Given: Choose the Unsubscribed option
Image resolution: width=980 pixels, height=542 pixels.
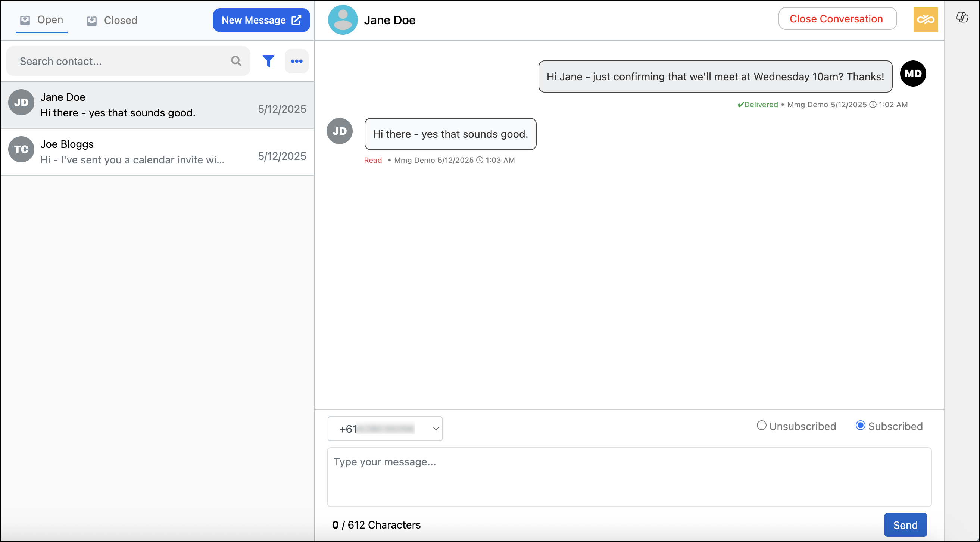Looking at the screenshot, I should pyautogui.click(x=761, y=425).
